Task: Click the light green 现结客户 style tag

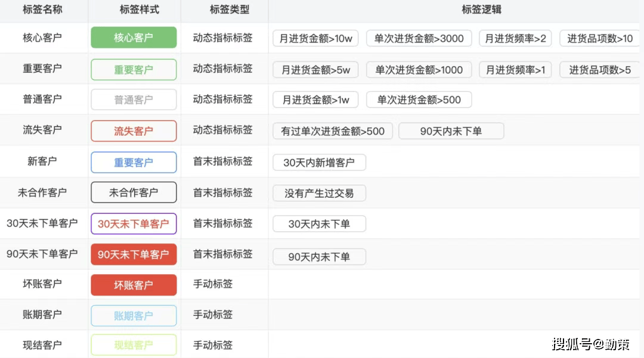Action: pos(134,345)
